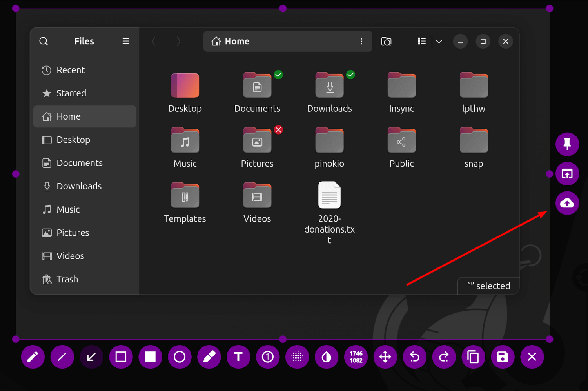The width and height of the screenshot is (588, 391).
Task: Open the path bar three-dot menu
Action: [x=361, y=41]
